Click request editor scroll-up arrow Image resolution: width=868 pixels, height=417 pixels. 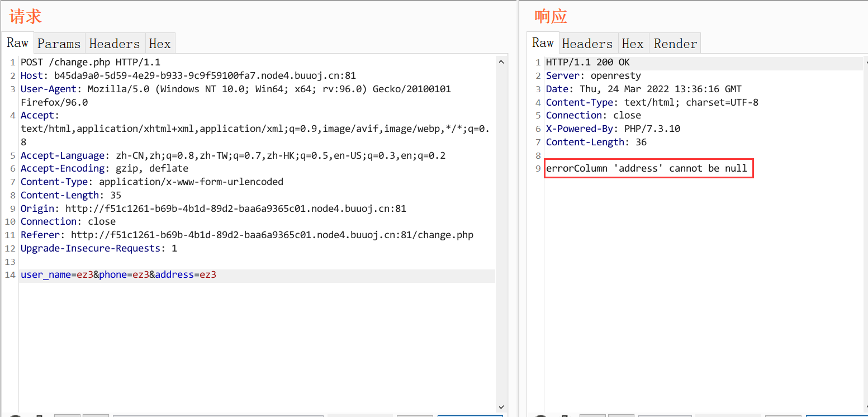tap(501, 62)
